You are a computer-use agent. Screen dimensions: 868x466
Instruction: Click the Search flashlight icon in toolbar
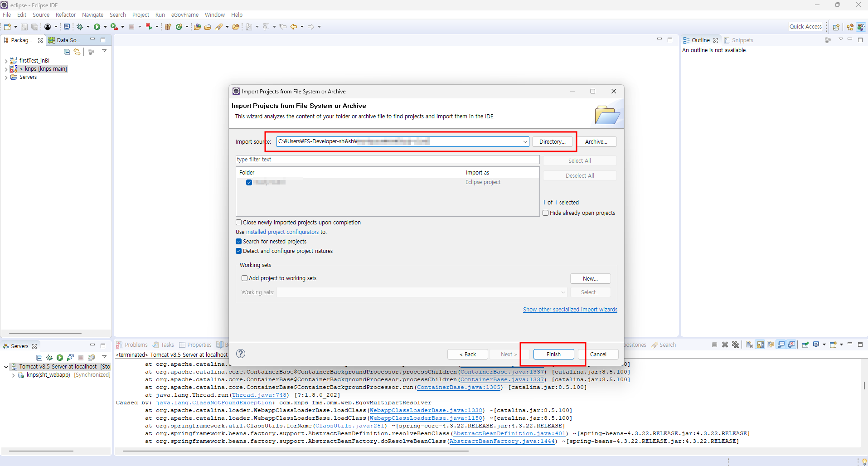click(219, 27)
